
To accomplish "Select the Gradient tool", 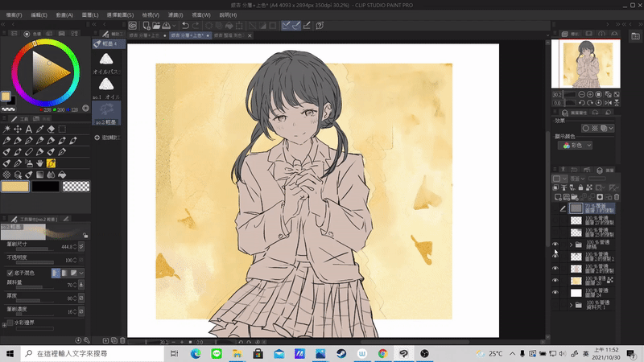I will [x=39, y=175].
